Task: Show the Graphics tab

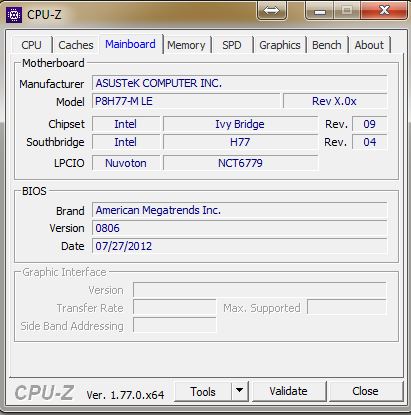Action: (280, 45)
